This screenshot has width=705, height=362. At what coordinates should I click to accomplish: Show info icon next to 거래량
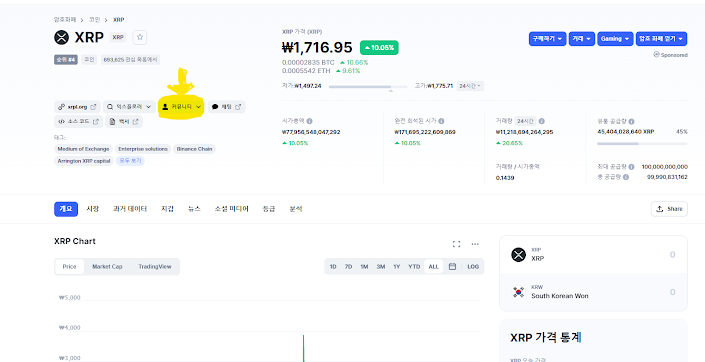[542, 121]
